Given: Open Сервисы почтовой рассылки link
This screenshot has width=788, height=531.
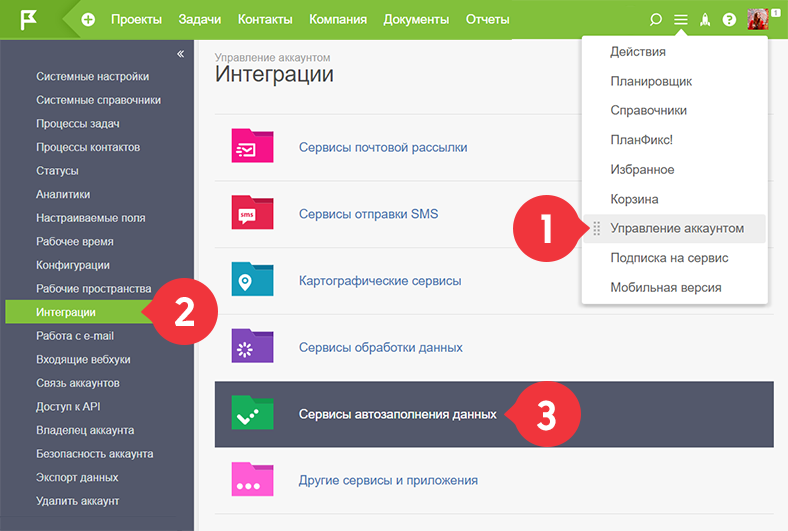Looking at the screenshot, I should (x=383, y=148).
